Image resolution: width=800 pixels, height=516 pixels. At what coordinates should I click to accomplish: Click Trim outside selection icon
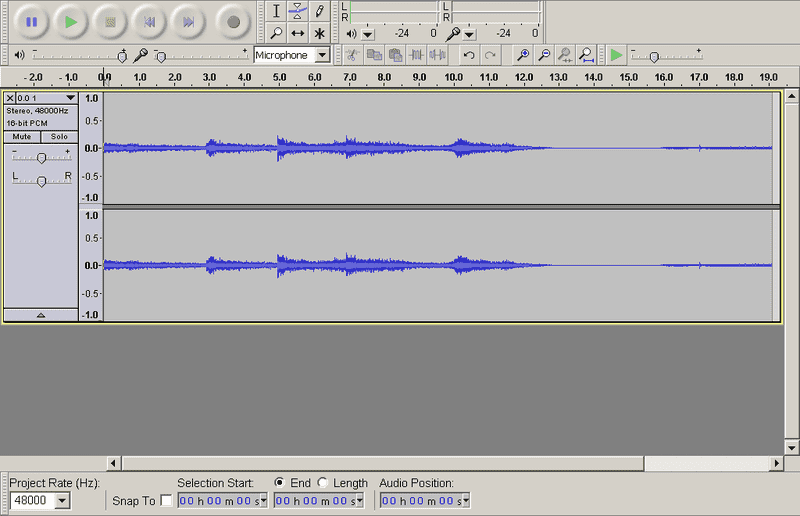pyautogui.click(x=416, y=55)
